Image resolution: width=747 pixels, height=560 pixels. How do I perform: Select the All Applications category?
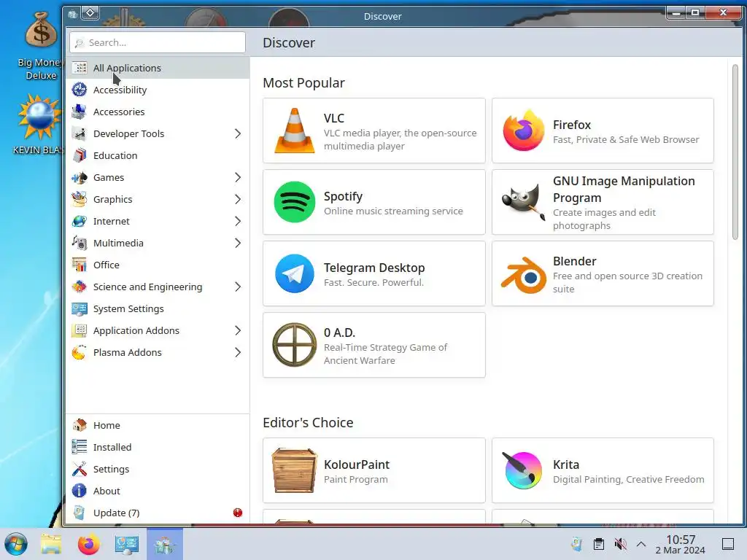pos(158,68)
